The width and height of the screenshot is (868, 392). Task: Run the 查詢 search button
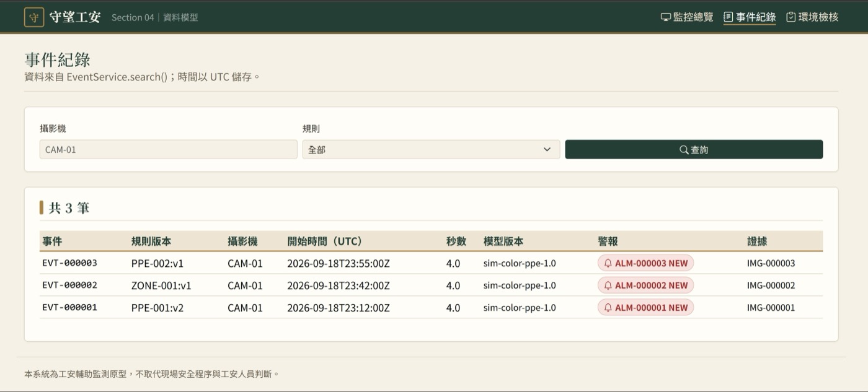pyautogui.click(x=694, y=149)
